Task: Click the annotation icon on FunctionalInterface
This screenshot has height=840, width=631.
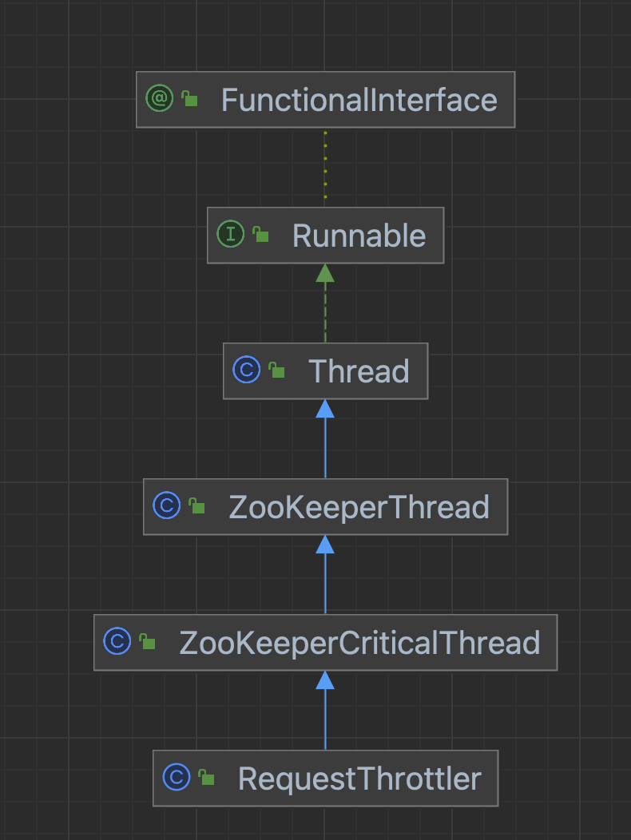Action: pyautogui.click(x=159, y=99)
